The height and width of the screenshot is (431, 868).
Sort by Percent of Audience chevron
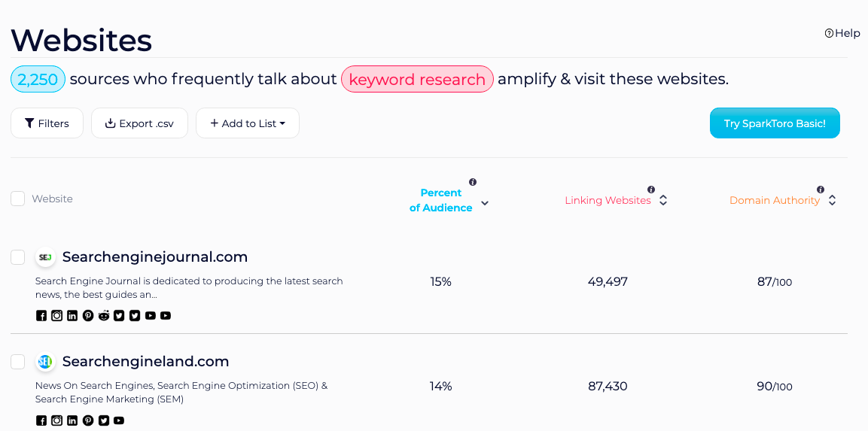point(485,203)
